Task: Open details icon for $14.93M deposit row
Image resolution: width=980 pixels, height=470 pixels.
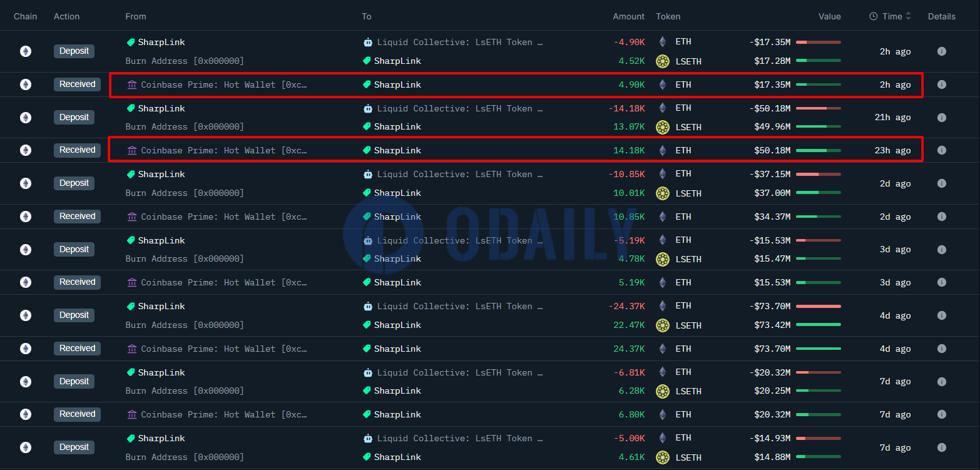Action: click(x=941, y=447)
